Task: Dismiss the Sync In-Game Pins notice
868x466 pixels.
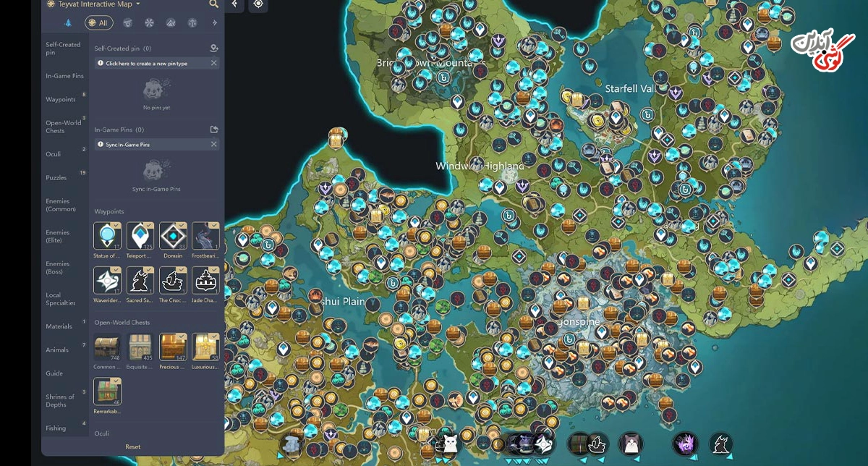Action: point(213,144)
